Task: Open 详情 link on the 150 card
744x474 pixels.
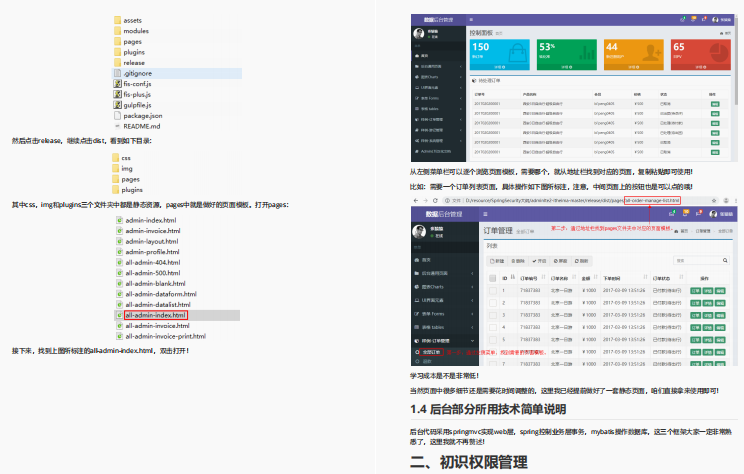Action: click(x=500, y=67)
